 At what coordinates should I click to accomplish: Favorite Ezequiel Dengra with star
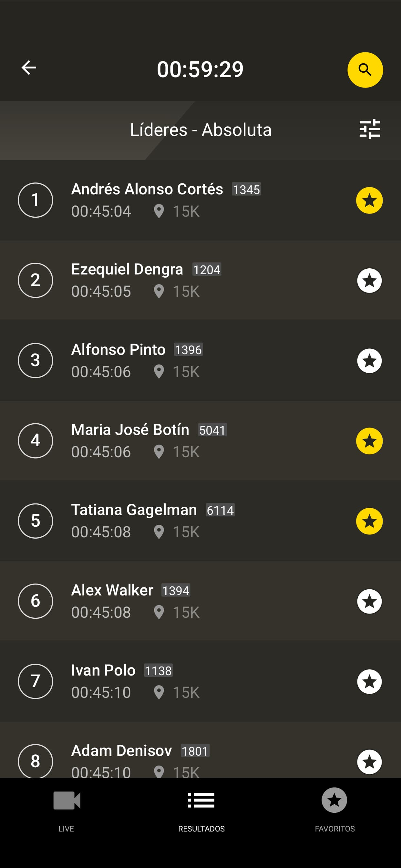(x=369, y=281)
